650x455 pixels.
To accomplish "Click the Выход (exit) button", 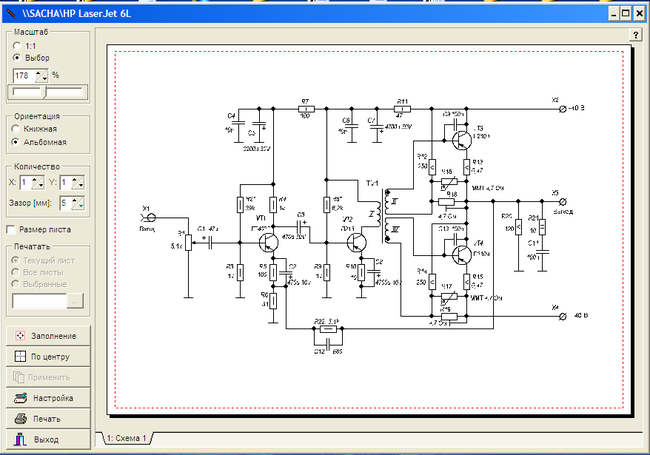I will coord(47,439).
